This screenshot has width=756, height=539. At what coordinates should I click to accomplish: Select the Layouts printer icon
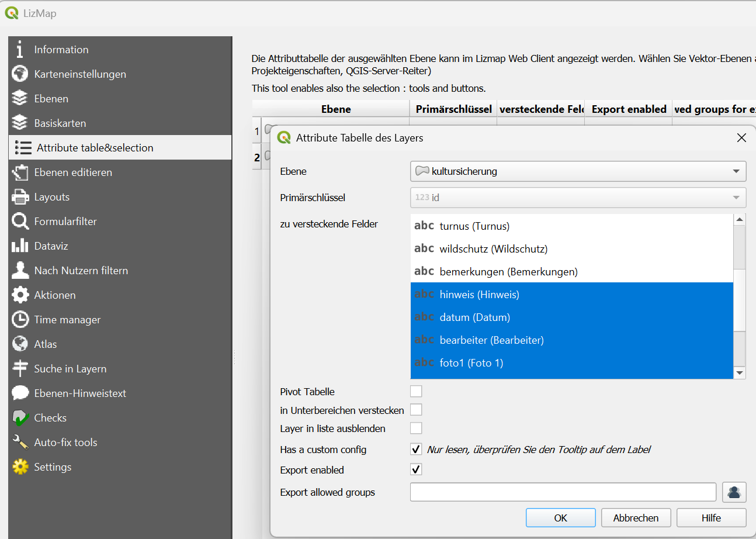[x=20, y=197]
